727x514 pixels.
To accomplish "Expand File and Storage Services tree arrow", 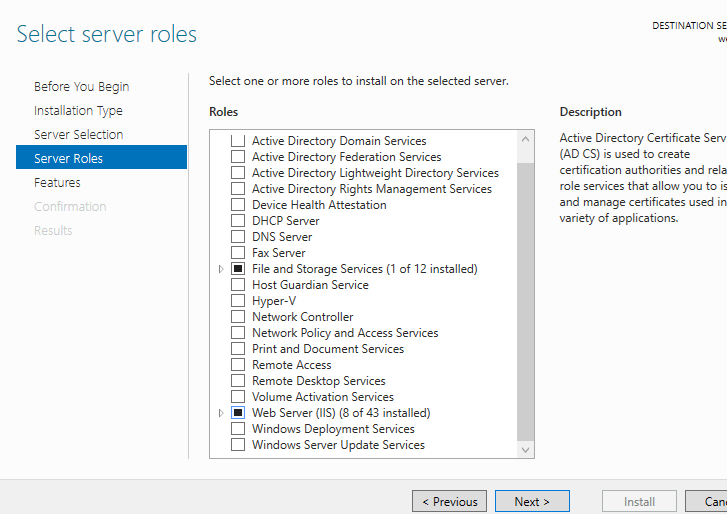I will pos(221,269).
